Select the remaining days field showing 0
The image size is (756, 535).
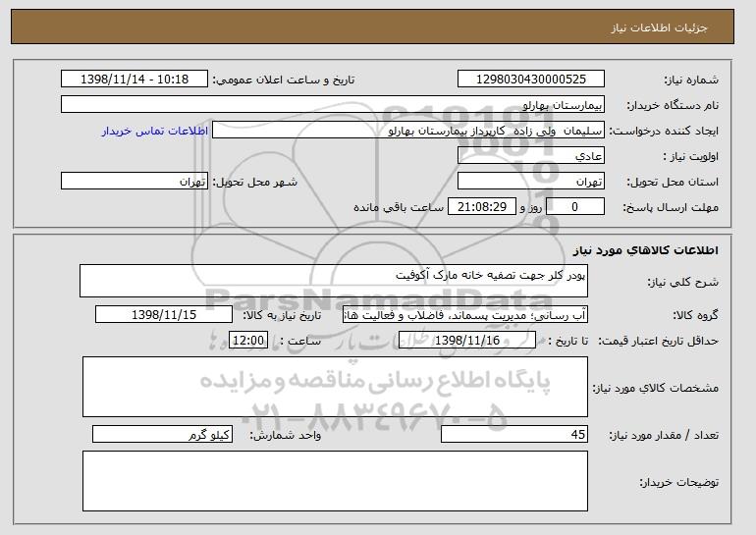(x=574, y=207)
